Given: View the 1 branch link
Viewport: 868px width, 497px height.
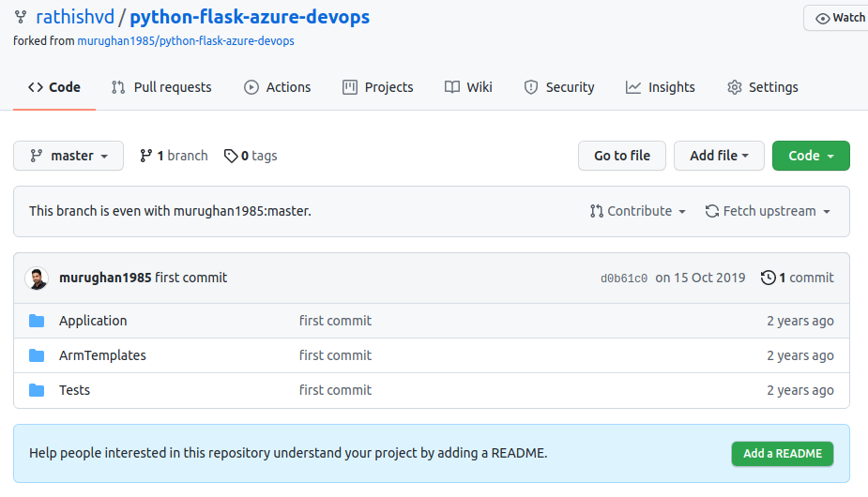Looking at the screenshot, I should pos(174,156).
